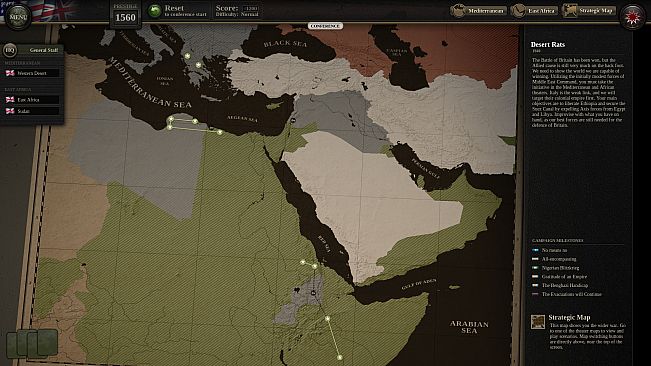The image size is (651, 366).
Task: Click the card deck in bottom-left corner
Action: [x=32, y=344]
